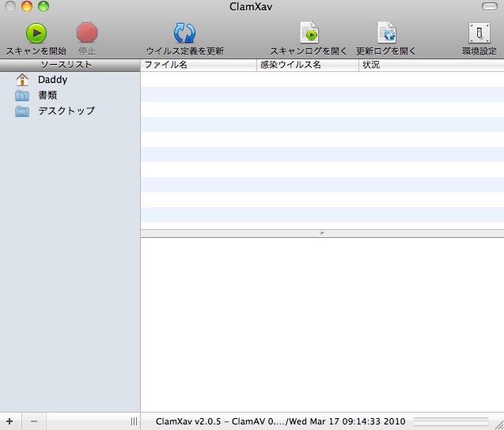Click the 書類 label in source list

click(47, 96)
